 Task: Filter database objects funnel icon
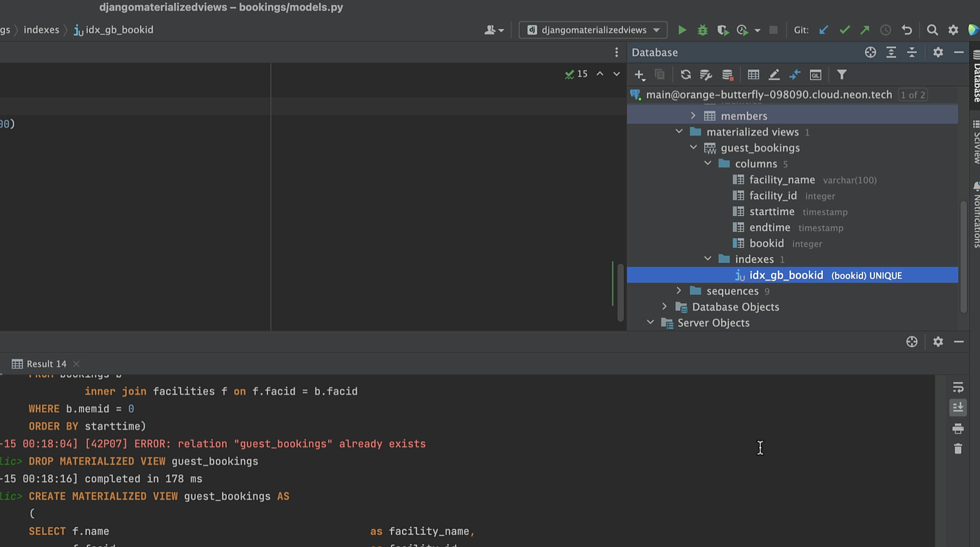coord(842,75)
